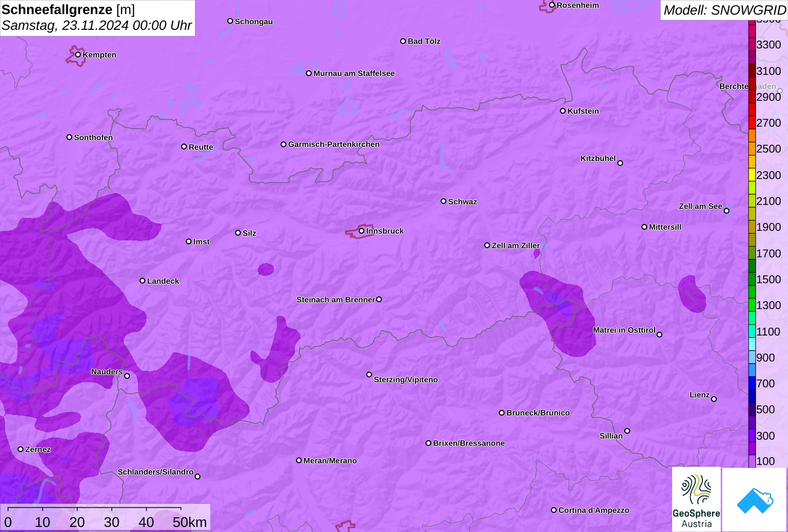
Task: Click the Steinach am Brenner label
Action: 335,299
